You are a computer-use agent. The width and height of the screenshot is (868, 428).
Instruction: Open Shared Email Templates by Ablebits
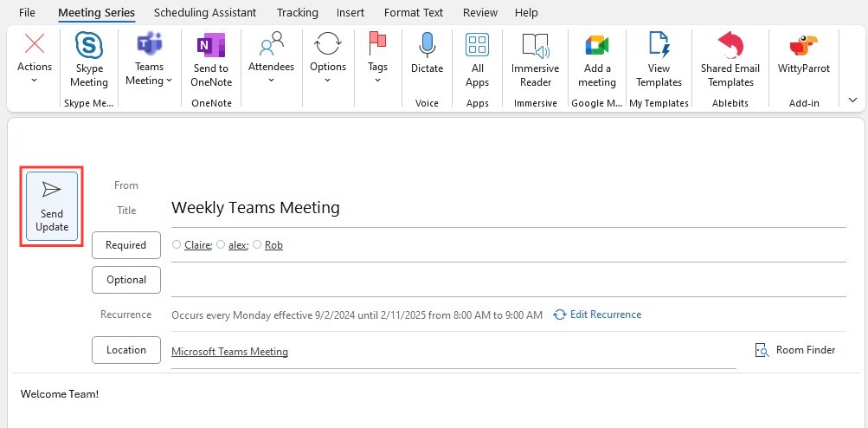click(730, 60)
